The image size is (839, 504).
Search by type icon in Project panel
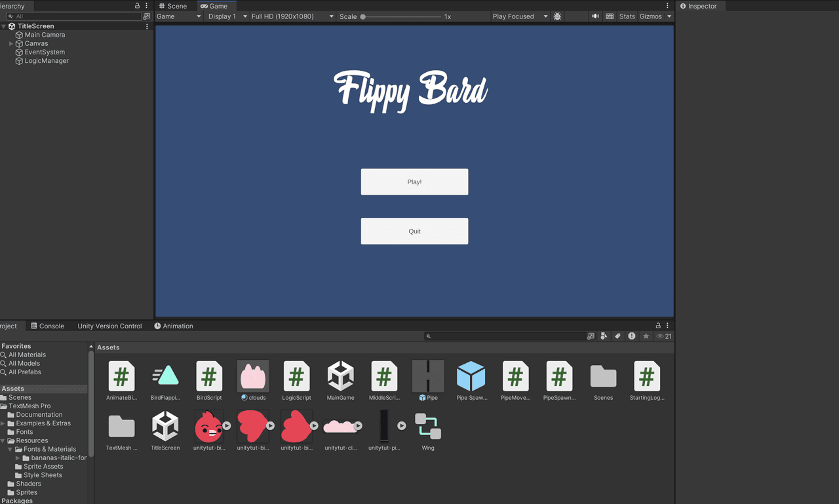point(604,336)
